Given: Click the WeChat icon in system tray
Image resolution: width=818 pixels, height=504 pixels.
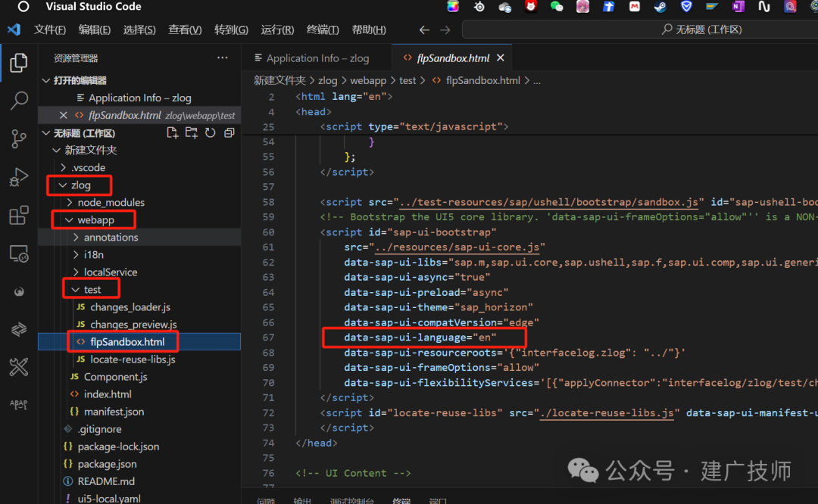Looking at the screenshot, I should tap(557, 6).
